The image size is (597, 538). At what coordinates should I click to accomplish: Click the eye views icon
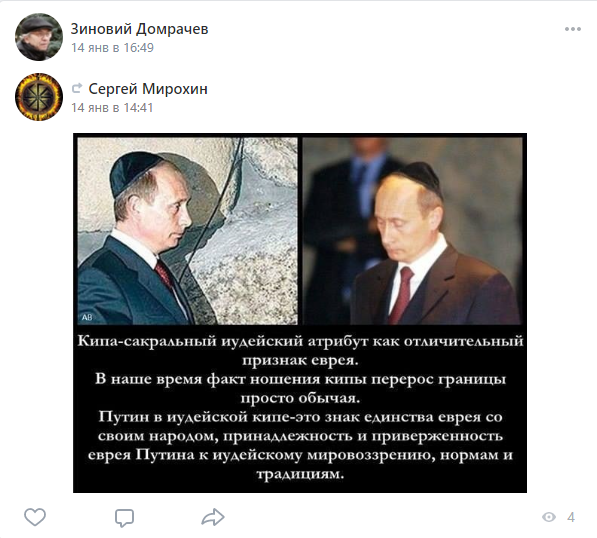tap(549, 517)
